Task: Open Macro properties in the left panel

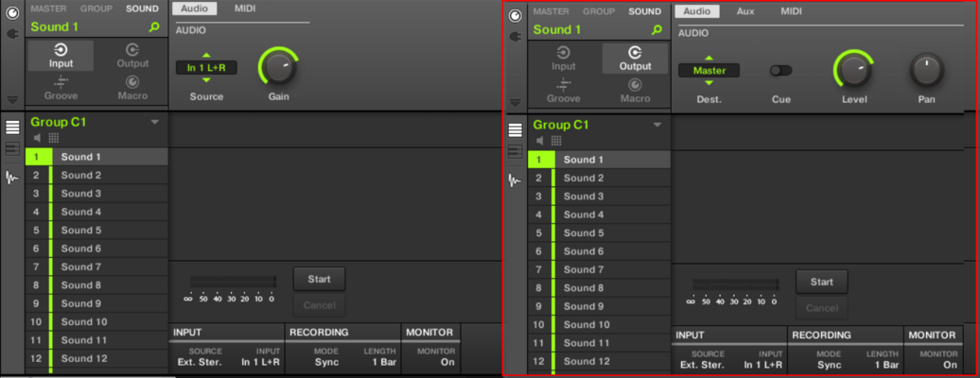Action: [132, 88]
